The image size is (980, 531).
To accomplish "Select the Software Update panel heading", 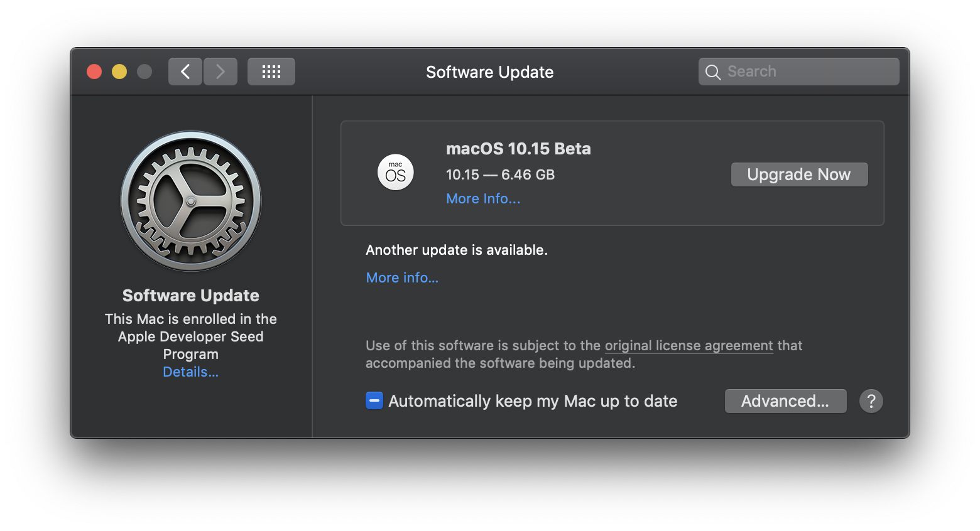I will pos(190,295).
